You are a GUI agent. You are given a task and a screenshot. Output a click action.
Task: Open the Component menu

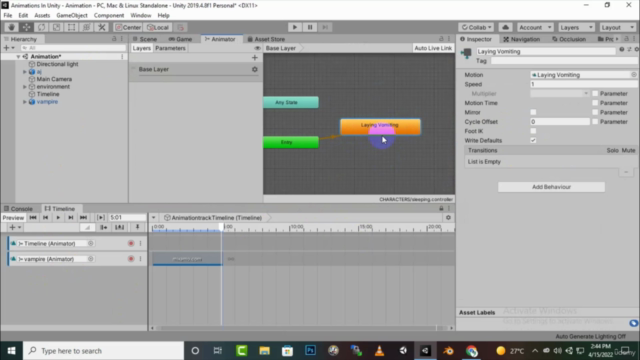click(109, 16)
